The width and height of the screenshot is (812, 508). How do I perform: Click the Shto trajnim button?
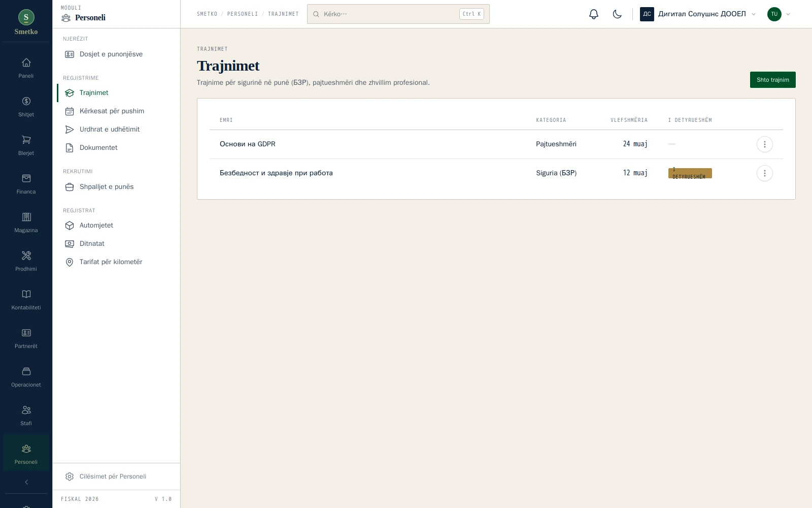coord(772,80)
